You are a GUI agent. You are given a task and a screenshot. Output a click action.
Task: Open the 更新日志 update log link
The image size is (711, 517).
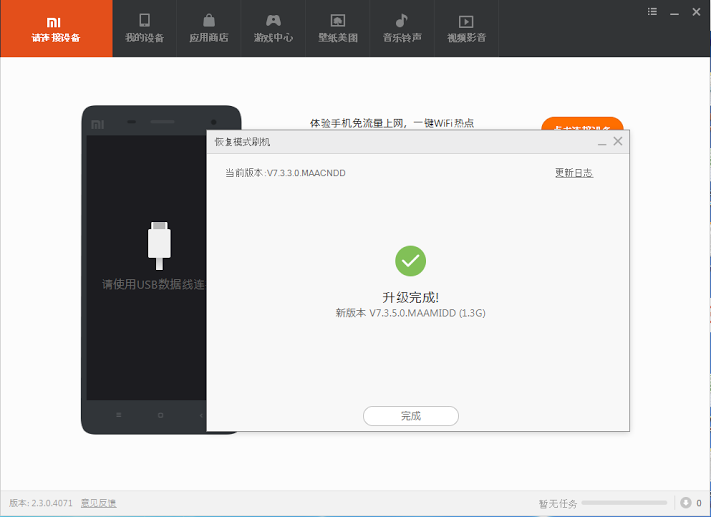point(574,173)
